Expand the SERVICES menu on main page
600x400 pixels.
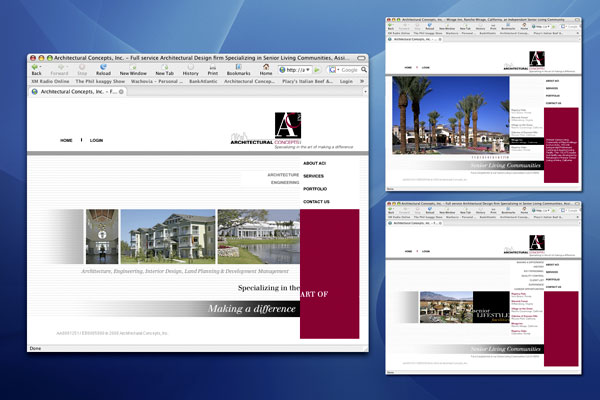coord(314,176)
